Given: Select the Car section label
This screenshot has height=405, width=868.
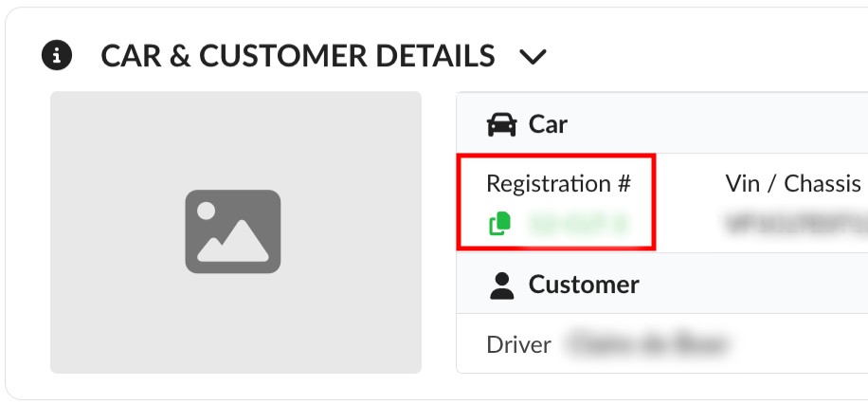Looking at the screenshot, I should point(548,124).
